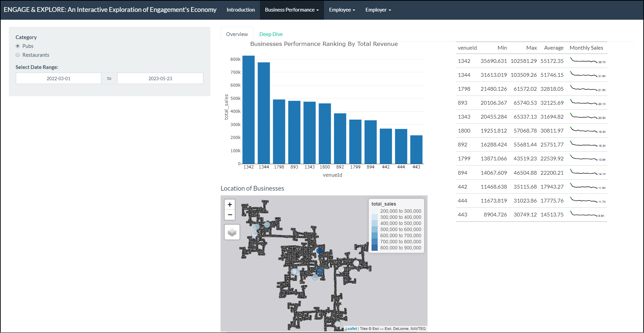Viewport: 644px width, 333px height.
Task: Expand the Employer dropdown menu
Action: 378,10
